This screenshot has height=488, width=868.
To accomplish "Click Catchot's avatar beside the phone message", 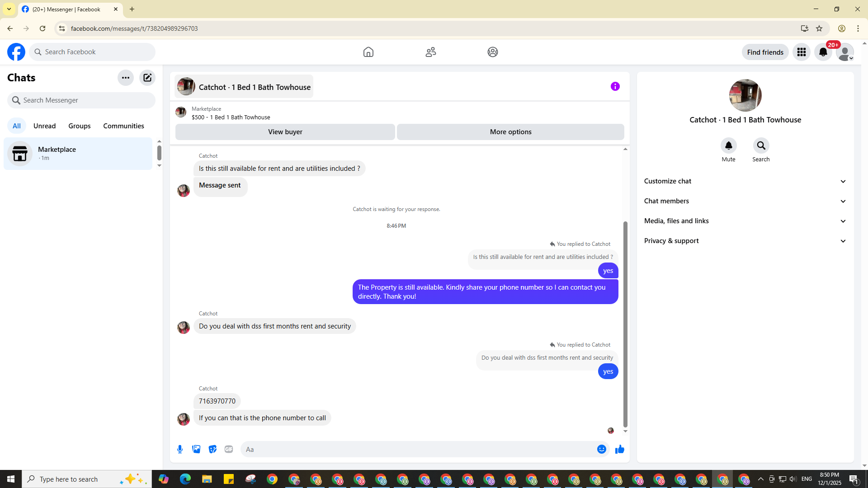I will tap(184, 419).
